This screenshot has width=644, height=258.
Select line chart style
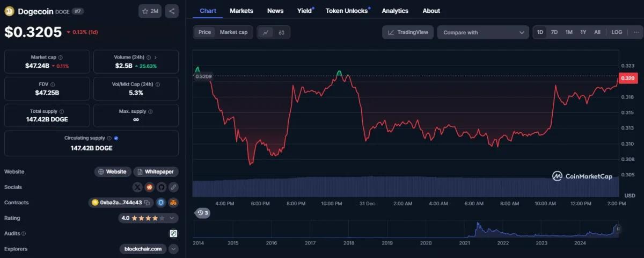[265, 32]
